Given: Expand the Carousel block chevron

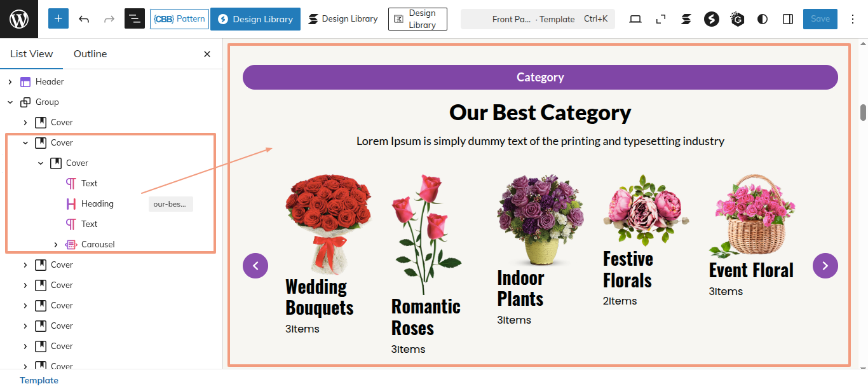Looking at the screenshot, I should pyautogui.click(x=56, y=245).
